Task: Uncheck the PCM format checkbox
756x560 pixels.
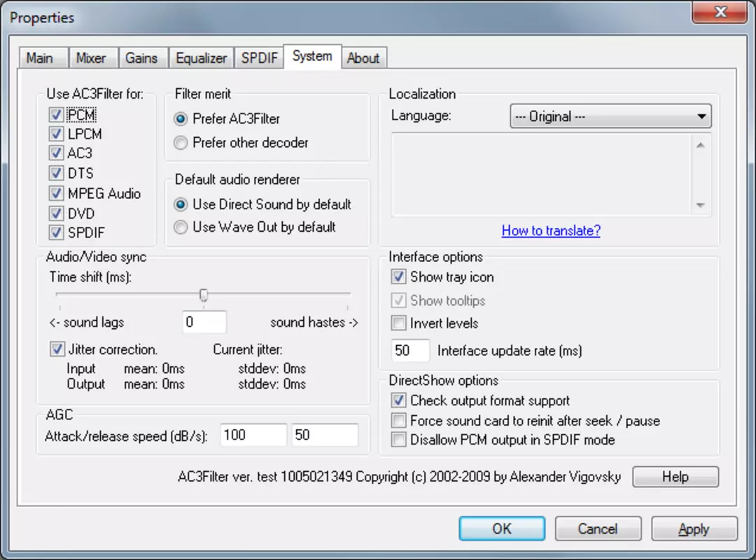Action: [x=56, y=115]
